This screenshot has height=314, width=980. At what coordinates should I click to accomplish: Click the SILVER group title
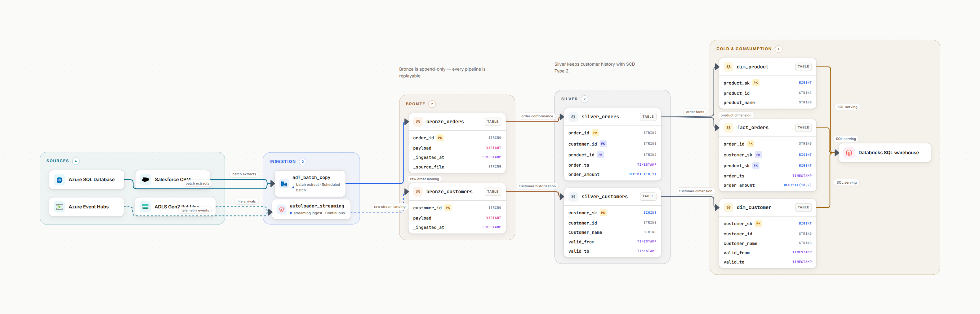tap(569, 99)
